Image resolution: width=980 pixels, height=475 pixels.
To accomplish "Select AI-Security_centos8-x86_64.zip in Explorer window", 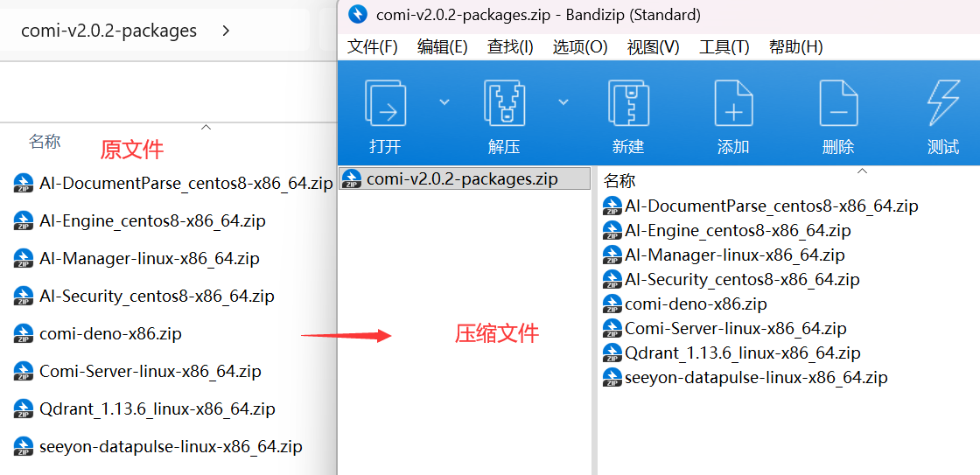I will tap(157, 296).
